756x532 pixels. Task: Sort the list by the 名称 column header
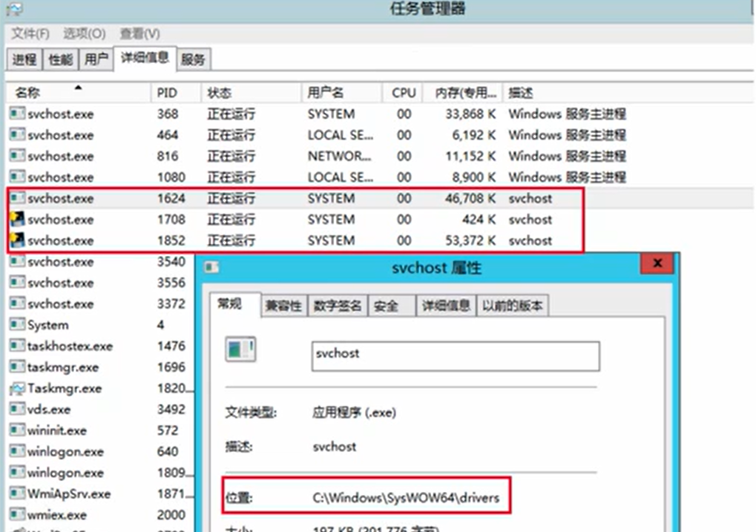pyautogui.click(x=78, y=93)
